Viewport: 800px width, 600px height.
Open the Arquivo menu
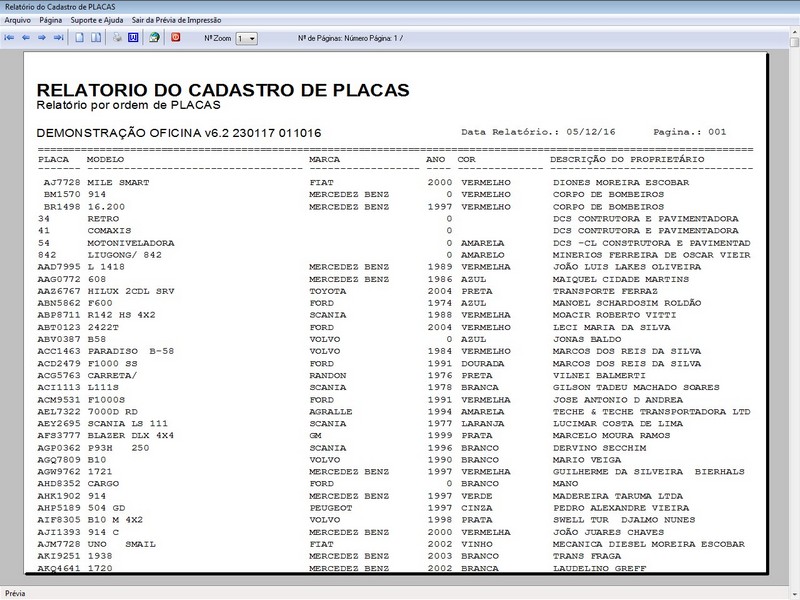click(20, 17)
